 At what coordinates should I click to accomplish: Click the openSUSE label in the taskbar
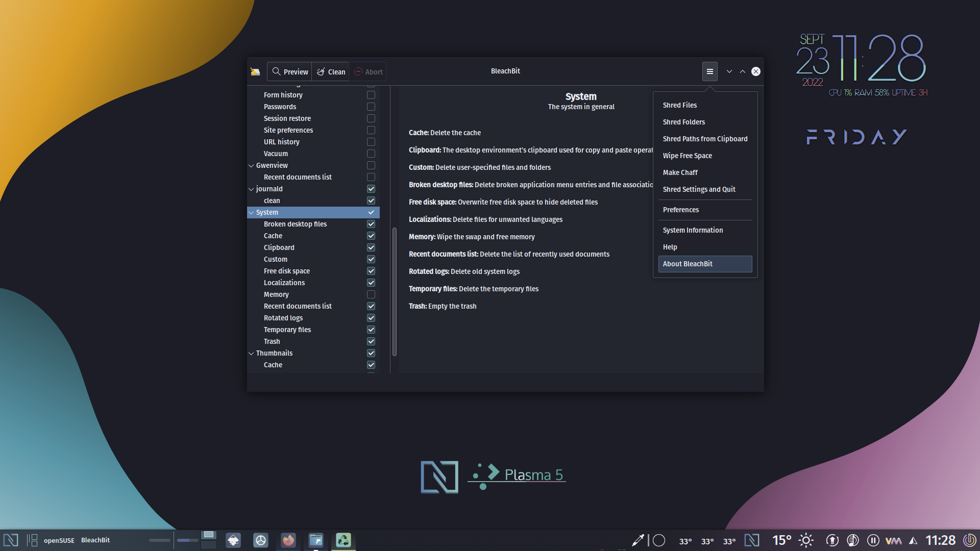point(59,540)
